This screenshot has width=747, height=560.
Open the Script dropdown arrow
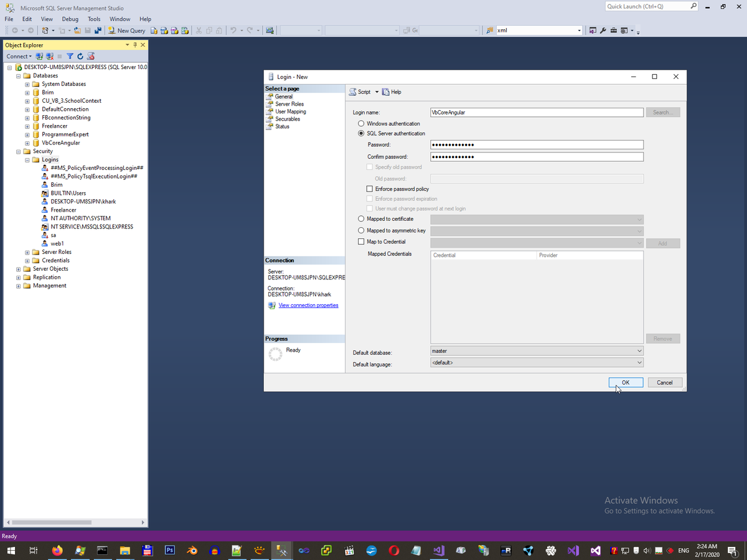pos(377,92)
